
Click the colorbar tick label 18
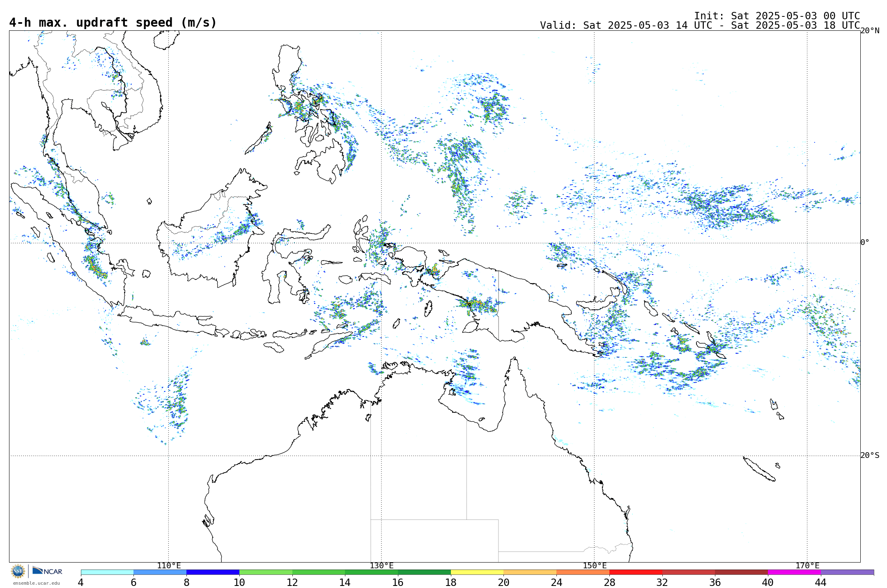pyautogui.click(x=451, y=583)
